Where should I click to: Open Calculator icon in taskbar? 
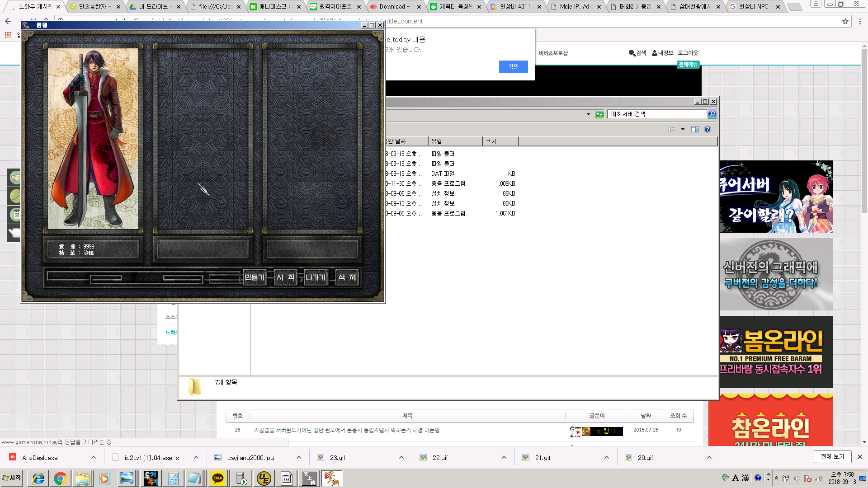(x=173, y=479)
